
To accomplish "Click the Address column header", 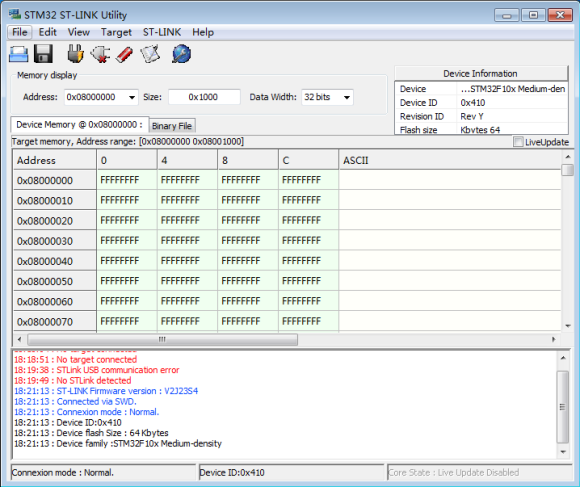I will 55,160.
